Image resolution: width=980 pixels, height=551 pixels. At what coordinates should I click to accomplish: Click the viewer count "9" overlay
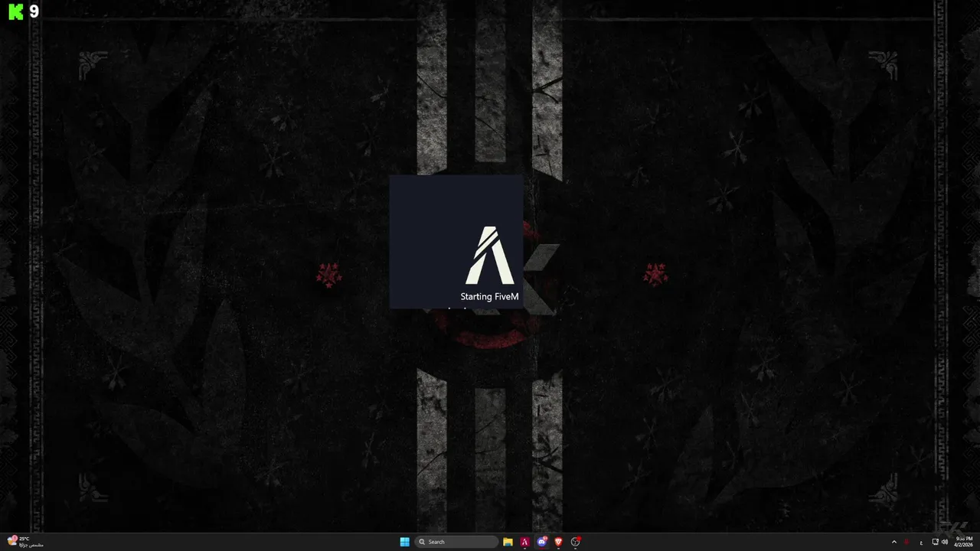34,11
